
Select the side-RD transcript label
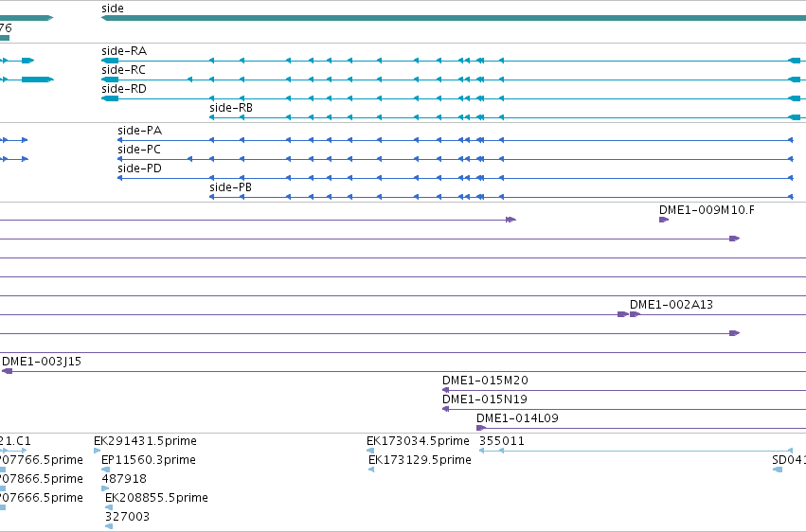pos(124,89)
